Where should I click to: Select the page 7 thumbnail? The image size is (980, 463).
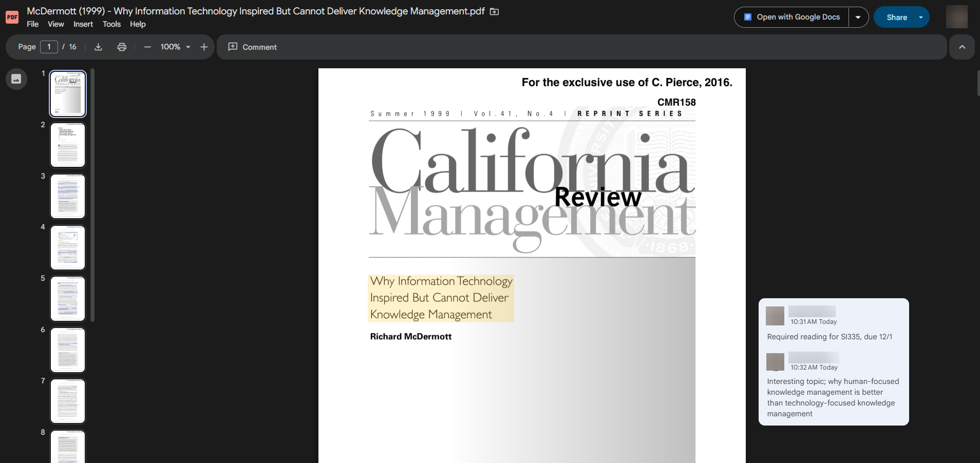(68, 401)
